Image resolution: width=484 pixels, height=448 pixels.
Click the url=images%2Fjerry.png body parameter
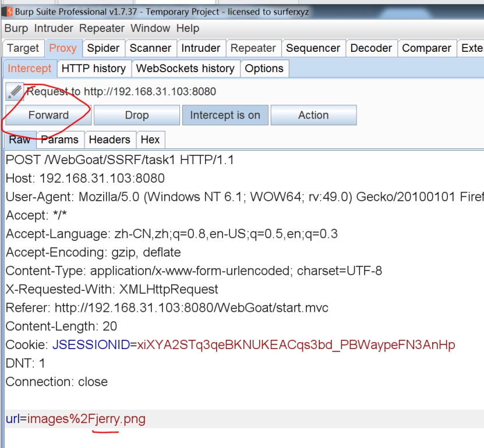(x=76, y=419)
